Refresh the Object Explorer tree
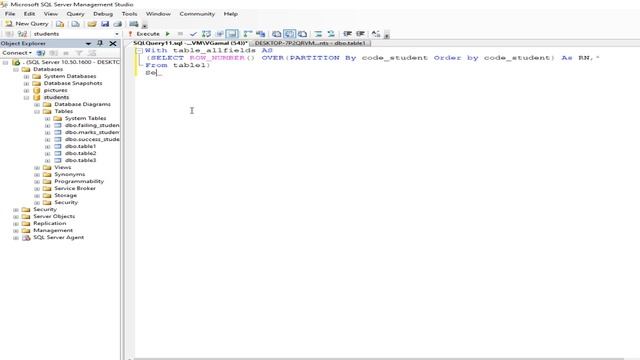Image resolution: width=640 pixels, height=360 pixels. 92,53
